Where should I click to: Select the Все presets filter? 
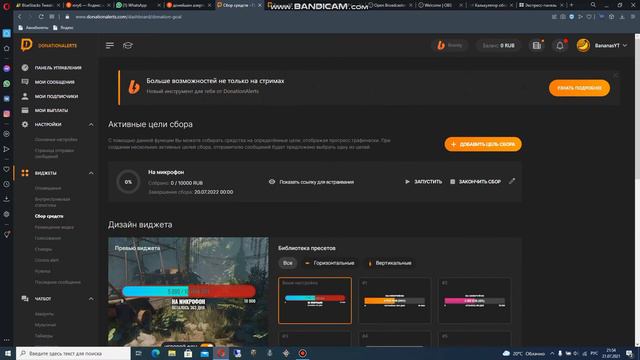288,263
